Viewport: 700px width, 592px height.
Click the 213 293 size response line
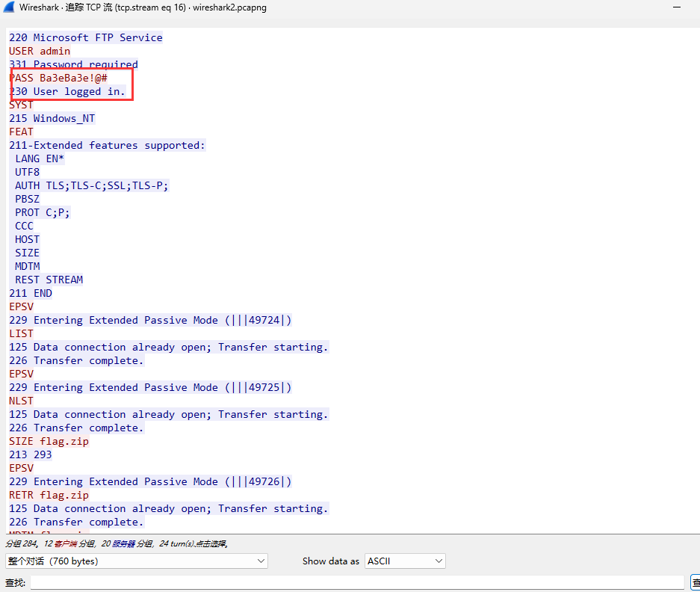click(30, 454)
